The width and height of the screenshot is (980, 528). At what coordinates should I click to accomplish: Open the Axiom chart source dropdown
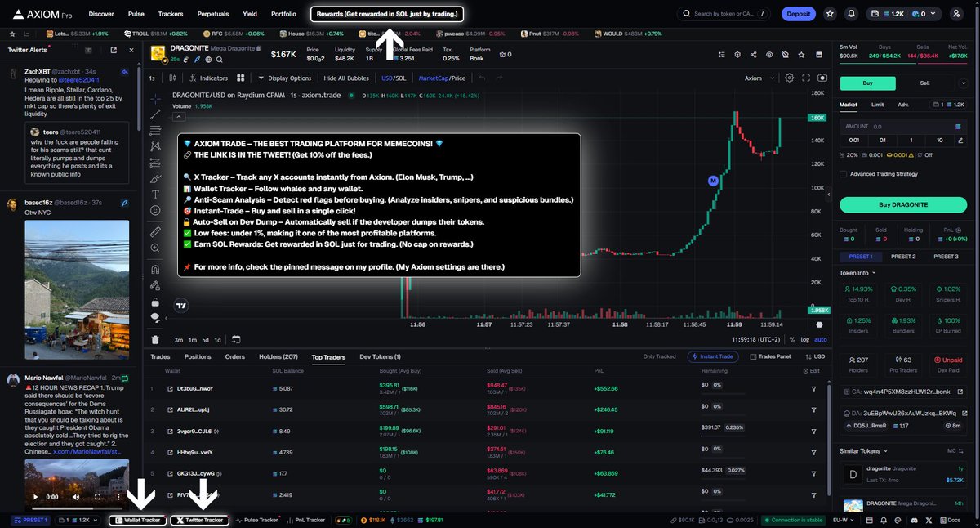(757, 78)
